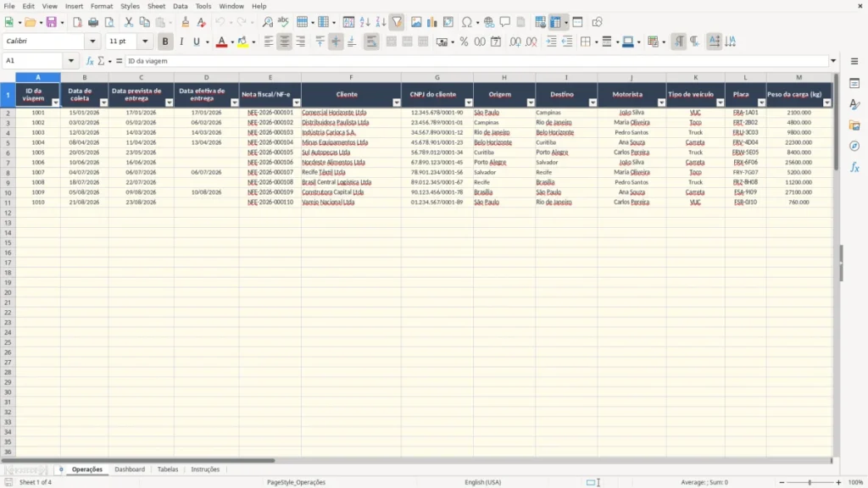The width and height of the screenshot is (868, 488).
Task: Toggle Wrap Text button
Action: (x=371, y=42)
